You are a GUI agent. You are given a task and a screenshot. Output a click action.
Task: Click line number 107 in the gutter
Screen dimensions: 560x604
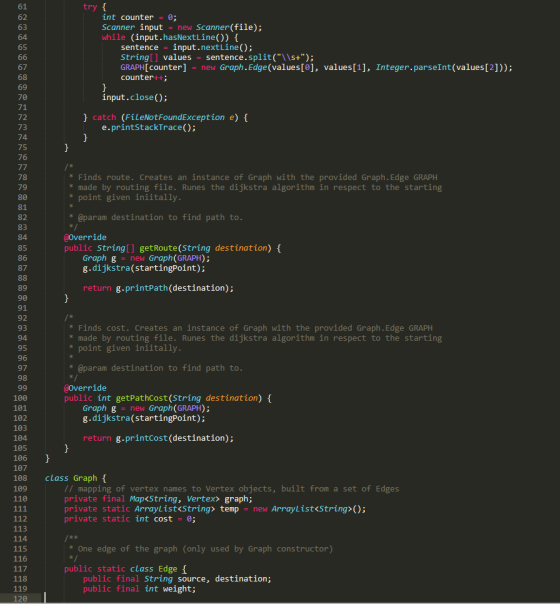(20, 468)
